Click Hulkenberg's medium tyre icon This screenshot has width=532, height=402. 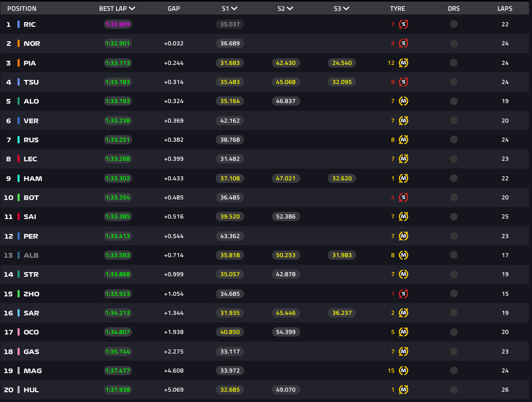[404, 390]
